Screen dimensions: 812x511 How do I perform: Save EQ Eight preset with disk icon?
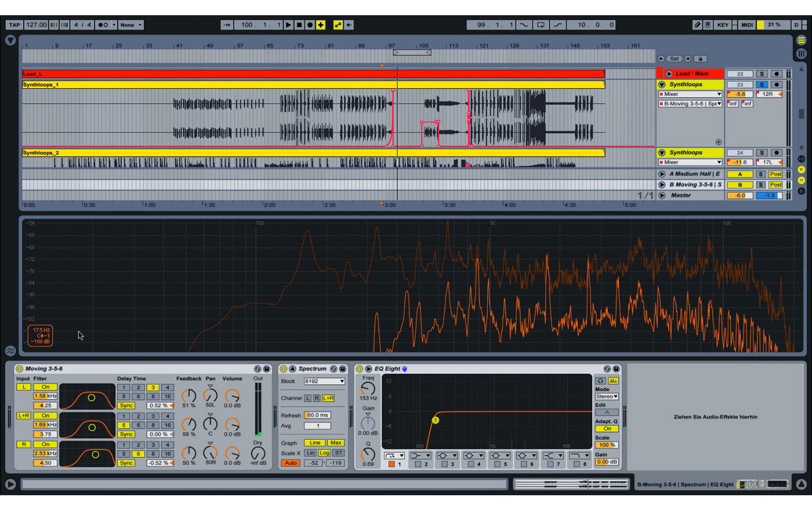(x=616, y=369)
